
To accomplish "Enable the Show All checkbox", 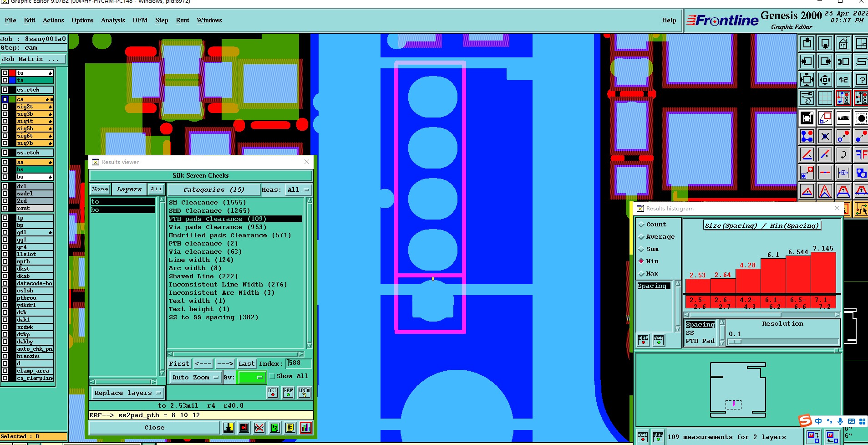I will coord(272,376).
